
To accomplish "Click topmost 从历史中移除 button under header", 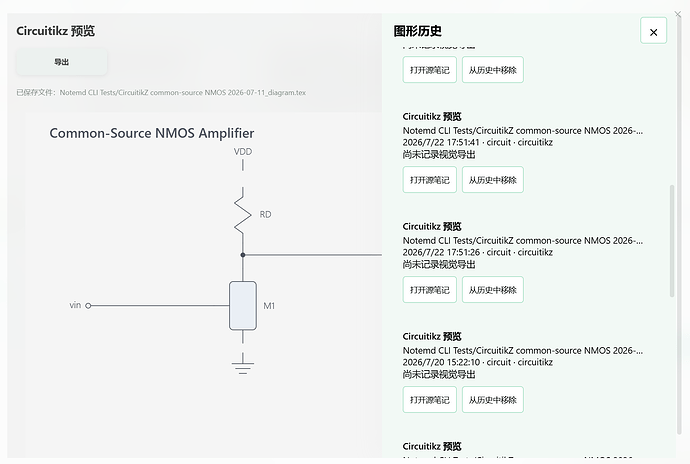I will point(492,70).
